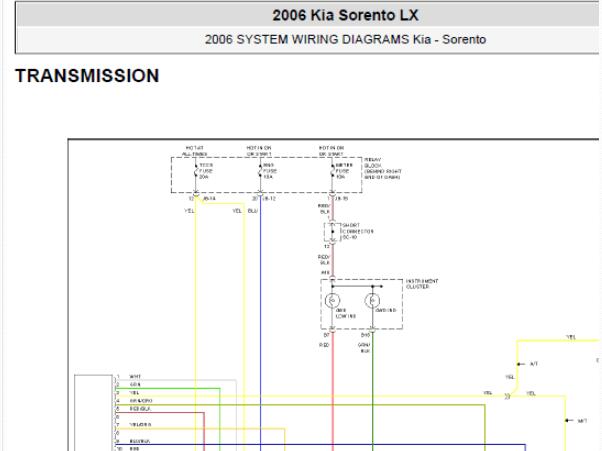Click the RELAY BLOCK description label

(382, 169)
